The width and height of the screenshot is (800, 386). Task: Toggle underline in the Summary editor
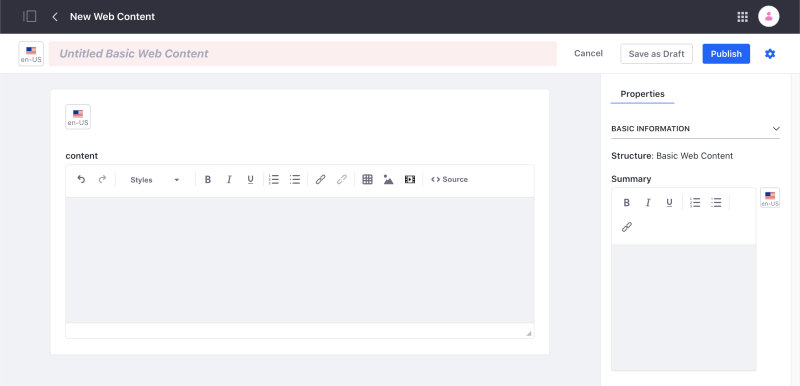pyautogui.click(x=669, y=203)
